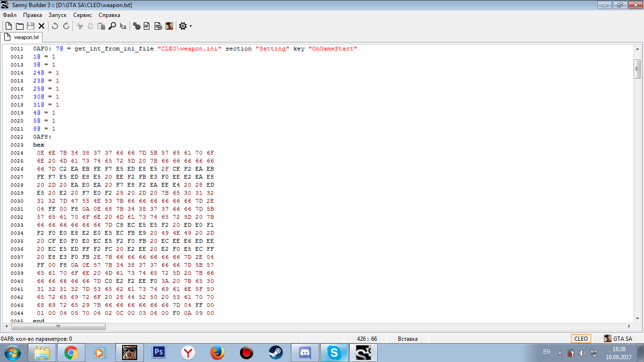Screen dimensions: 644x362
Task: Open the Сервис menu
Action: [83, 15]
